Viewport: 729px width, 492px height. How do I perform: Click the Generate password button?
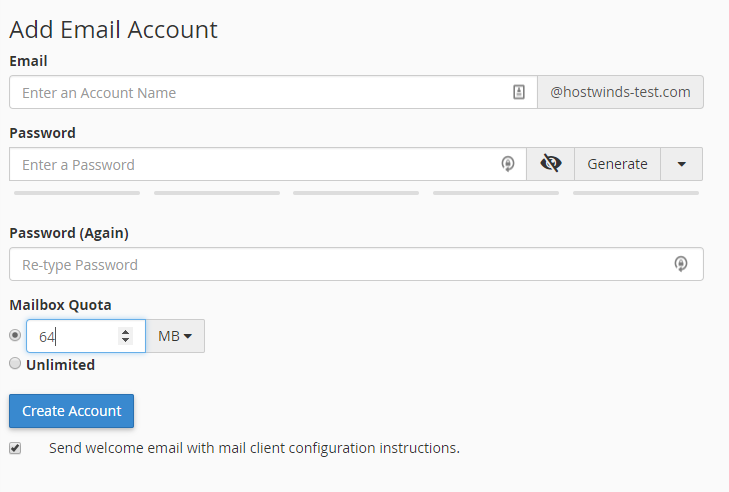[x=617, y=164]
